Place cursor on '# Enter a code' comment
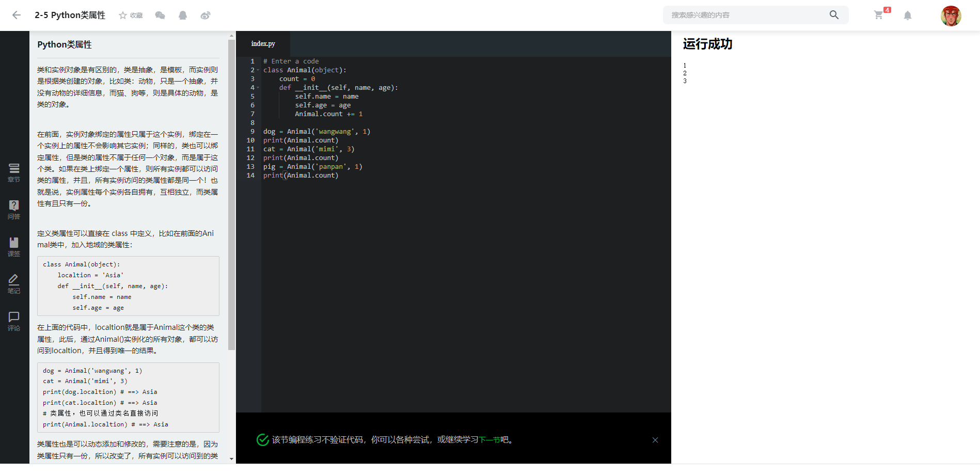The height and width of the screenshot is (476, 980). pos(291,61)
